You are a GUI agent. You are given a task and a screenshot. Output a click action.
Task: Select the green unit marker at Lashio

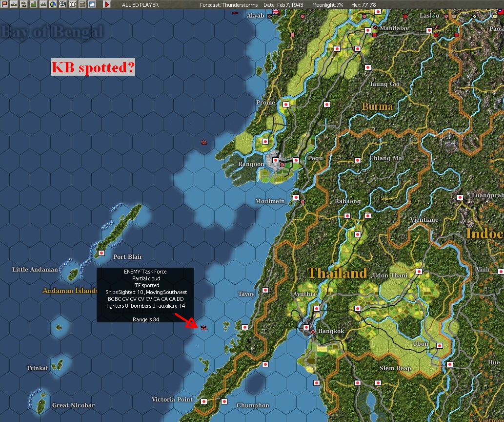434,16
